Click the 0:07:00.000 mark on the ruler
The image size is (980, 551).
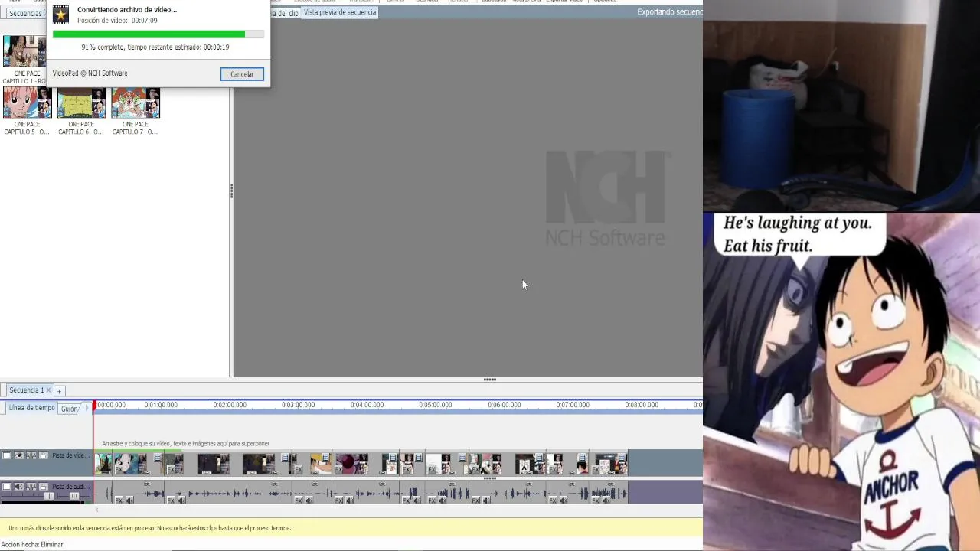[573, 405]
